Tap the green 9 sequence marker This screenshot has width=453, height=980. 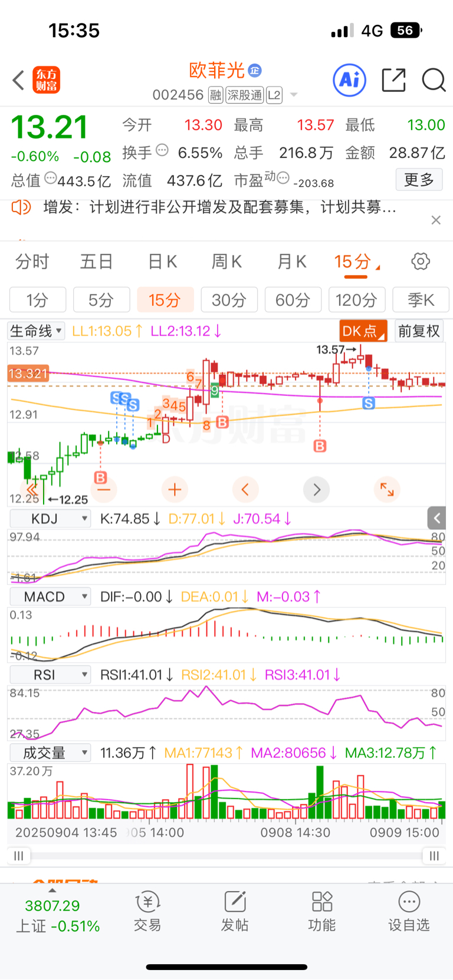coord(215,390)
